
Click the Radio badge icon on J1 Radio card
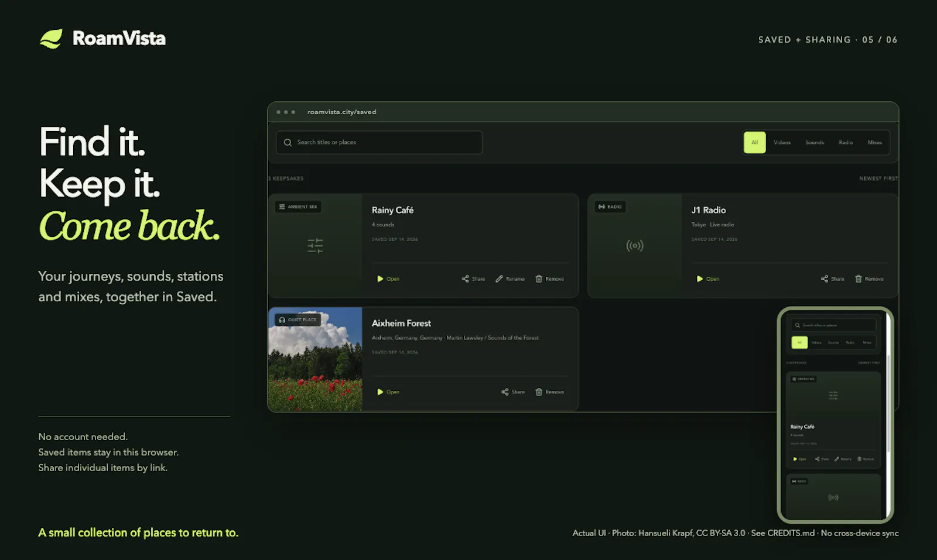click(x=601, y=207)
